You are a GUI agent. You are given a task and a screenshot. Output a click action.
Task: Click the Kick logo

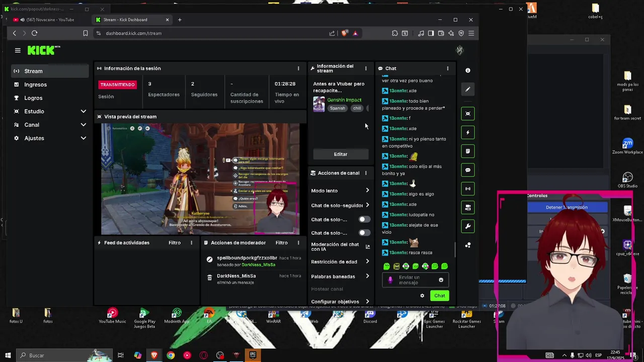tap(43, 50)
